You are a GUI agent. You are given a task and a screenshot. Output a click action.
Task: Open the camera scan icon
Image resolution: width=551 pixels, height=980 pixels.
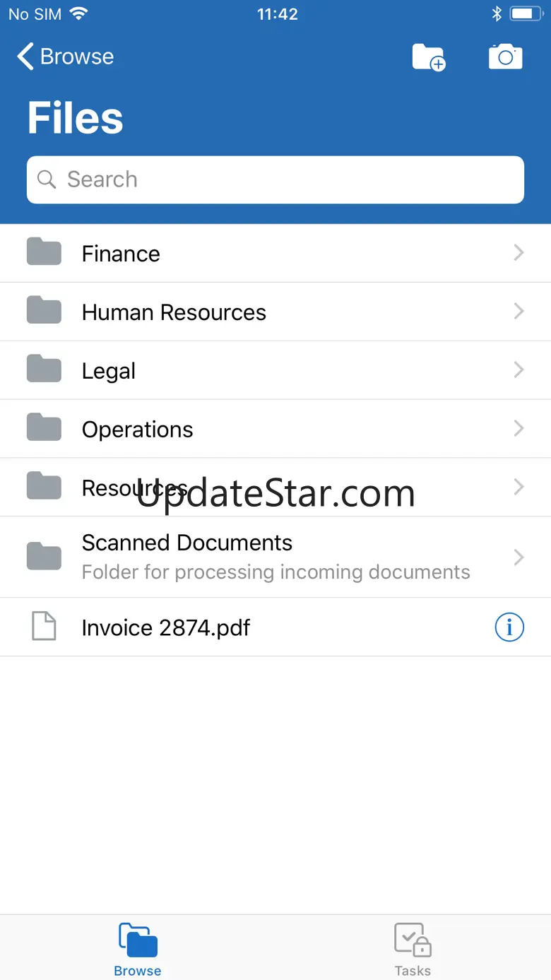point(506,57)
